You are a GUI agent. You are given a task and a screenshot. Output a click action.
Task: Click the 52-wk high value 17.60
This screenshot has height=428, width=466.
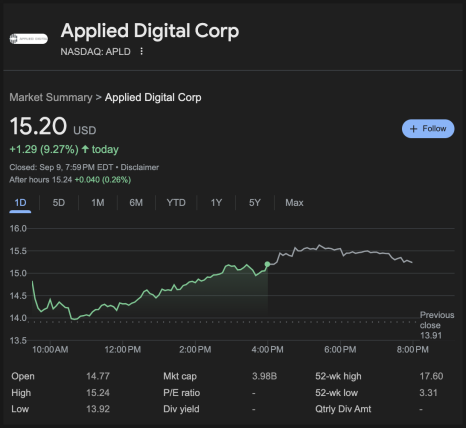431,376
